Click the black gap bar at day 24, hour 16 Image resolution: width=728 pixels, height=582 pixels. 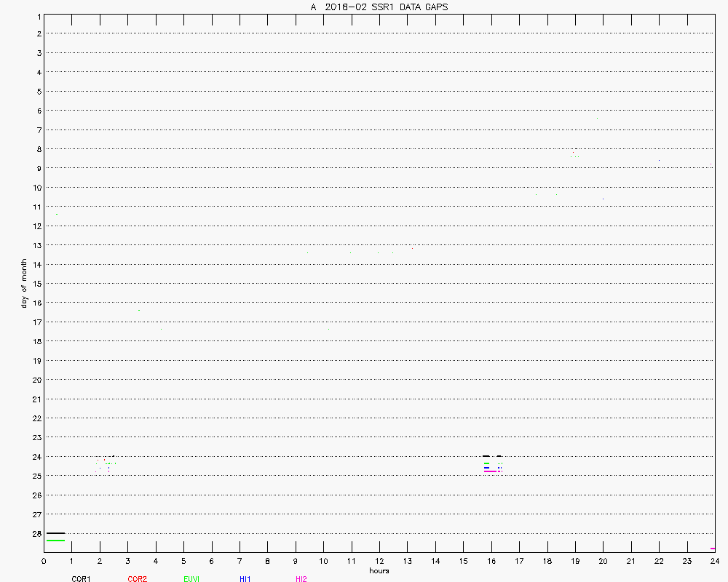[486, 456]
